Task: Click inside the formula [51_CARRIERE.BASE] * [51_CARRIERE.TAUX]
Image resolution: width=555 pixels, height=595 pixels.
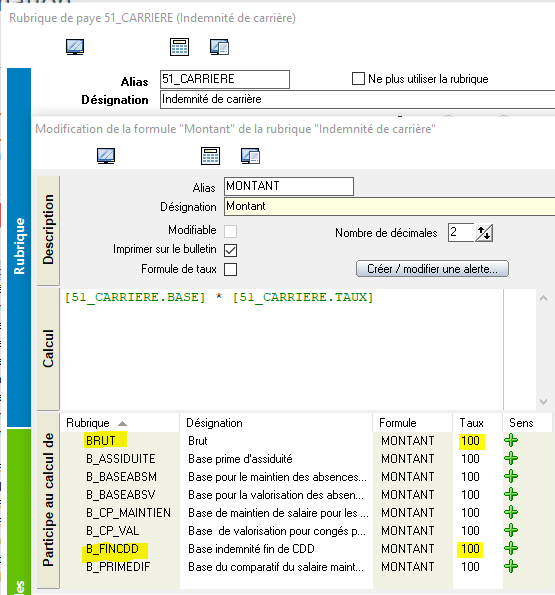Action: [x=219, y=297]
